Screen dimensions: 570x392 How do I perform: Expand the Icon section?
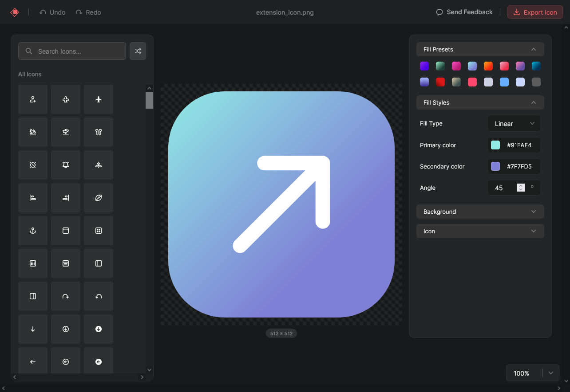(480, 231)
